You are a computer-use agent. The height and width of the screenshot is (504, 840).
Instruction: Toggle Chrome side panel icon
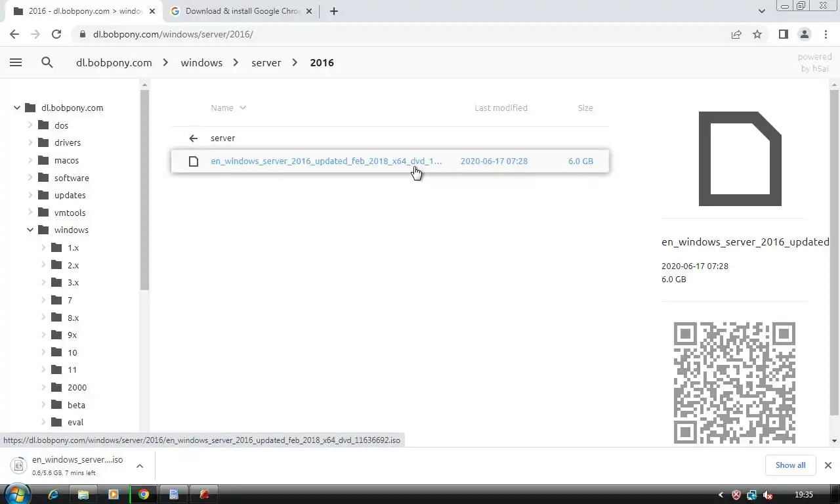click(783, 35)
